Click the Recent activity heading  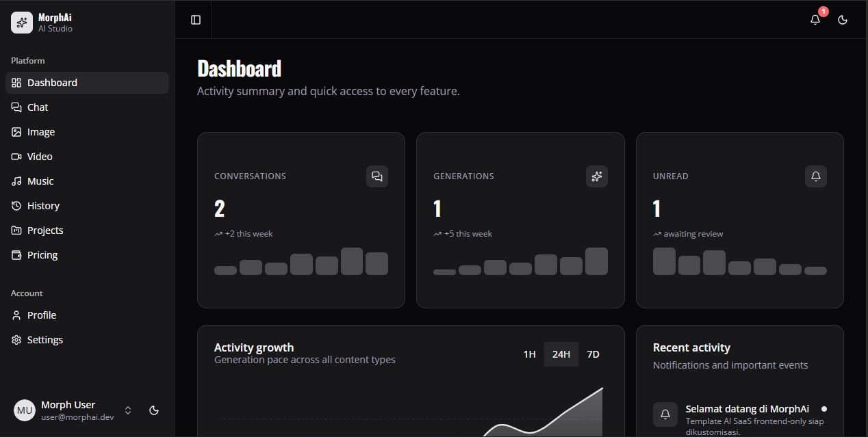[x=691, y=347]
